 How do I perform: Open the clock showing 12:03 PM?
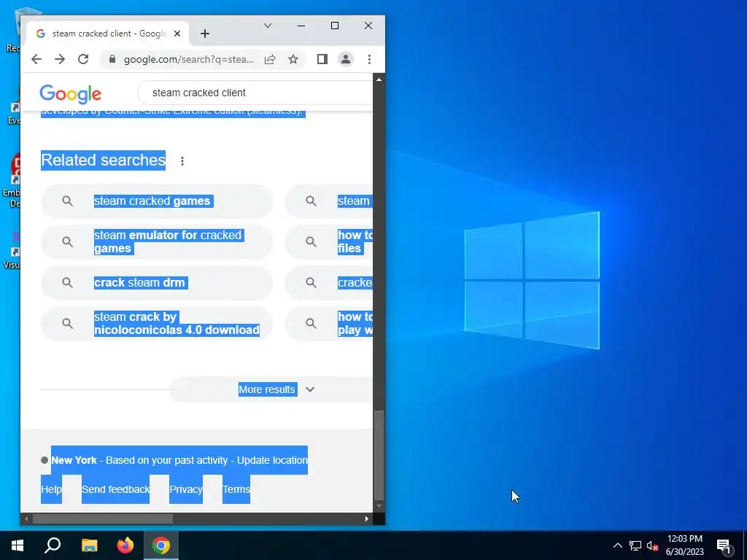684,545
